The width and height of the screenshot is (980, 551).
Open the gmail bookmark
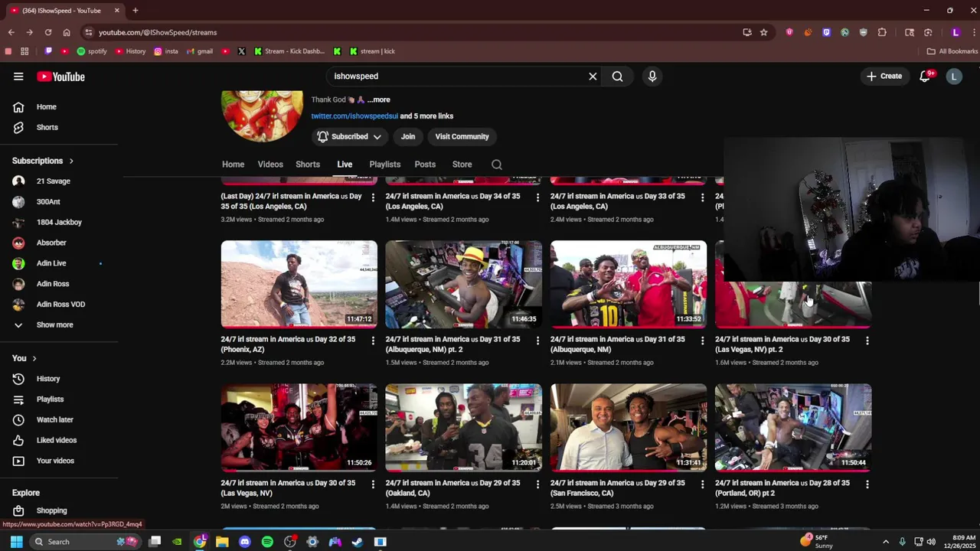199,51
